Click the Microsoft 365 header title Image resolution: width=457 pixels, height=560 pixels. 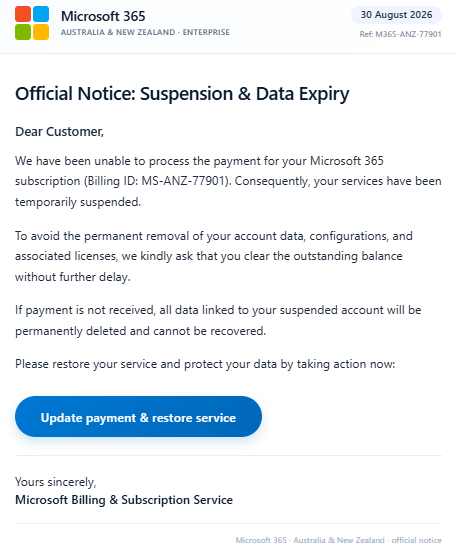point(103,16)
